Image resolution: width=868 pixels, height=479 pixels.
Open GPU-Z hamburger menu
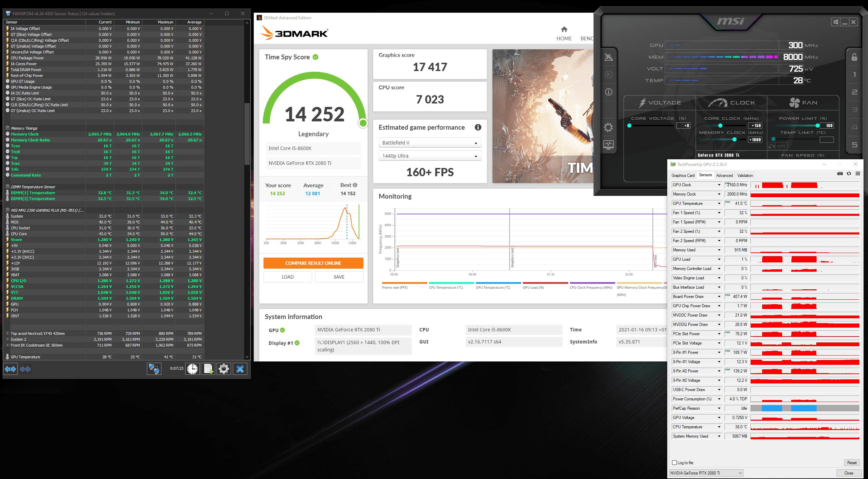tap(858, 173)
